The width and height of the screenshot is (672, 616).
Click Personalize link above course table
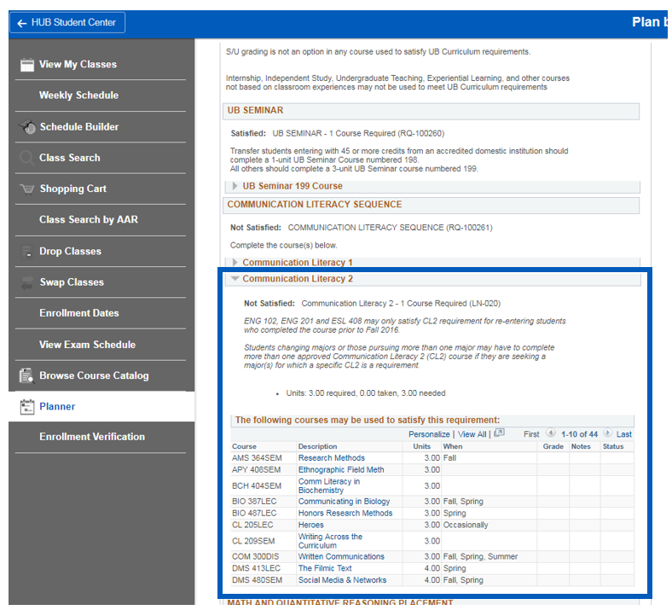click(x=429, y=434)
